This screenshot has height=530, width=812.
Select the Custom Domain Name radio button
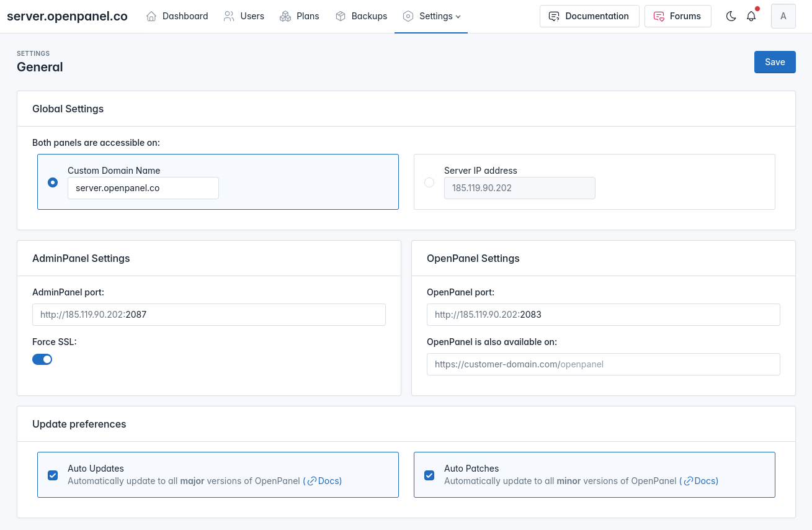[53, 182]
